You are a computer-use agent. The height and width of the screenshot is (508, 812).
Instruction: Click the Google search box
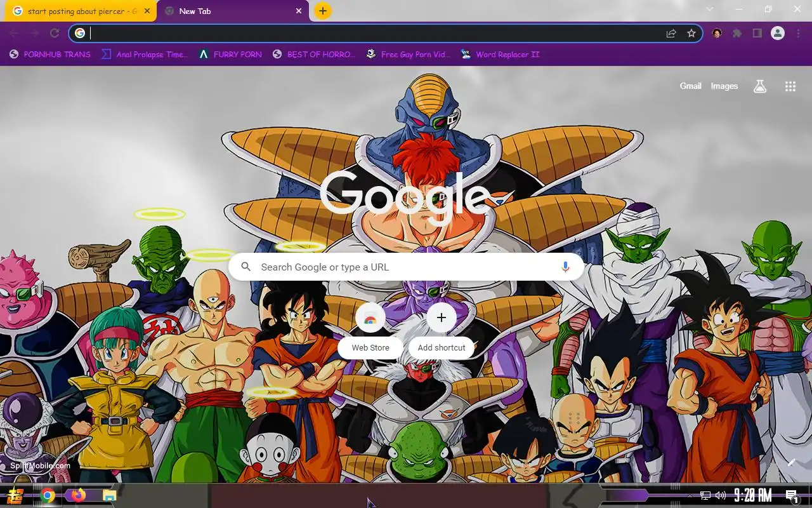tap(406, 267)
